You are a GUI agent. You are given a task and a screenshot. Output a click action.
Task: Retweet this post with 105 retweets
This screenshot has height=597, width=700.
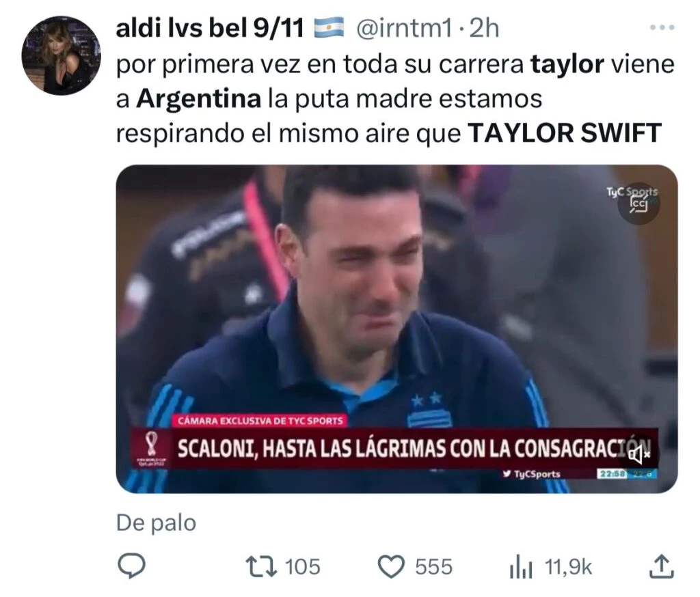pos(262,567)
